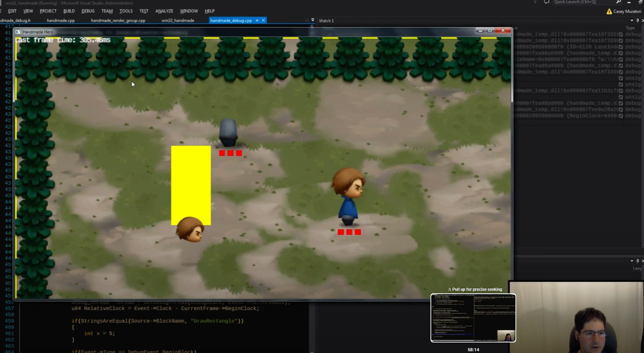Switch to the handmade_render_group.cpp tab

(118, 20)
